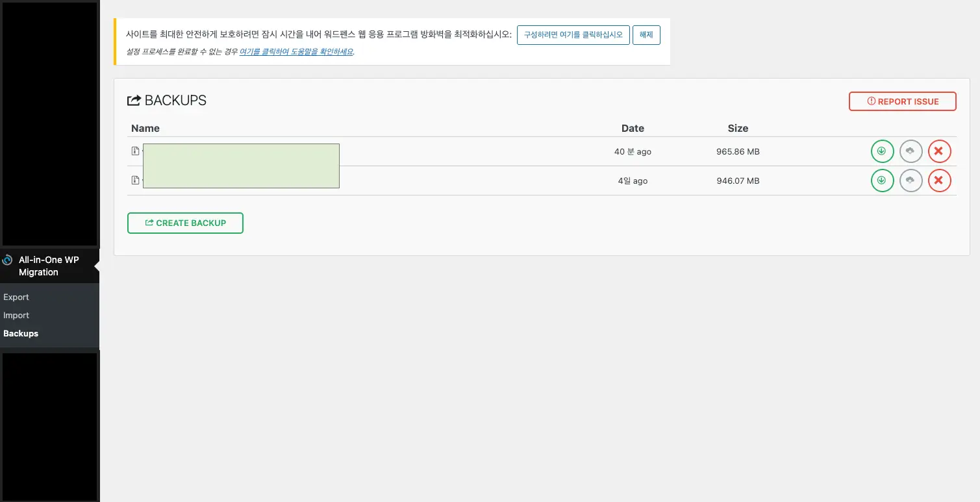Go to Import submenu
Screen dimensions: 980x502
coord(16,315)
